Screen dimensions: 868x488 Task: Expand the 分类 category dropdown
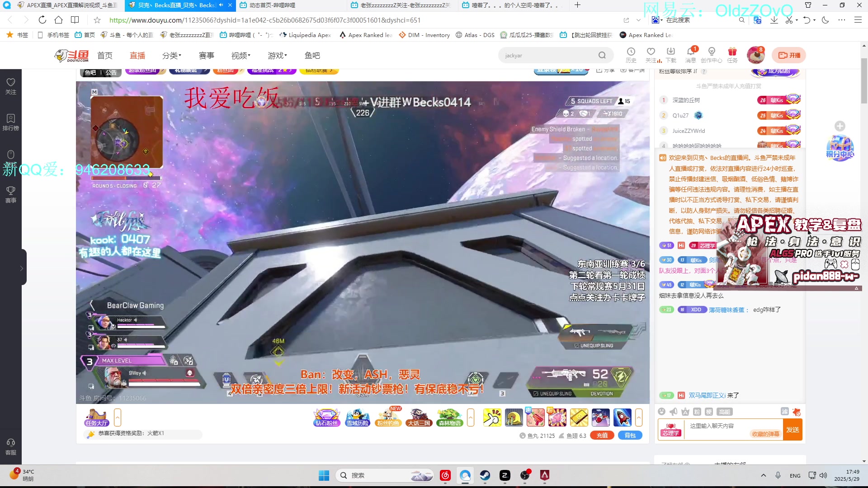coord(172,55)
